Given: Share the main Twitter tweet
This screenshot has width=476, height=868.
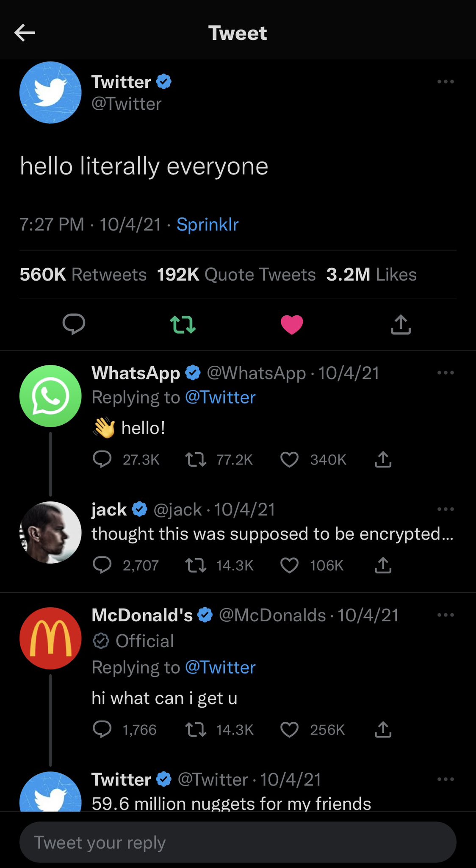Looking at the screenshot, I should coord(401,325).
